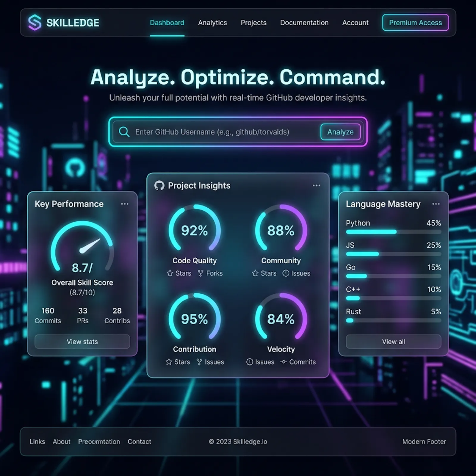Viewport: 476px width, 476px height.
Task: Click the JS 25% value
Action: click(x=434, y=245)
